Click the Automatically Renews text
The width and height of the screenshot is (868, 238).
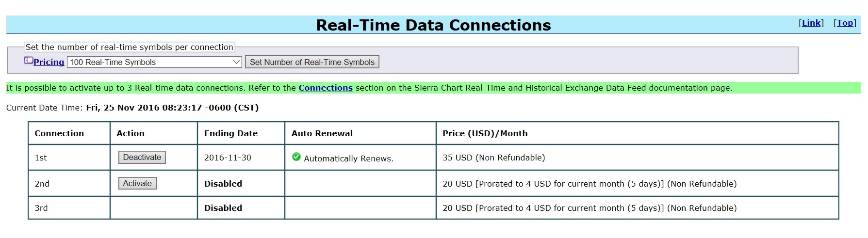coord(348,159)
